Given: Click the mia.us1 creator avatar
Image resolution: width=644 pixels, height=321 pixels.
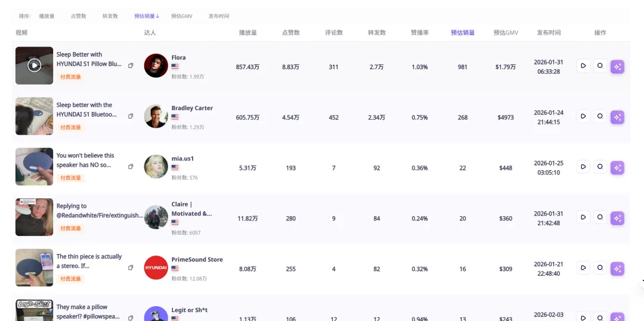Looking at the screenshot, I should pos(156,167).
